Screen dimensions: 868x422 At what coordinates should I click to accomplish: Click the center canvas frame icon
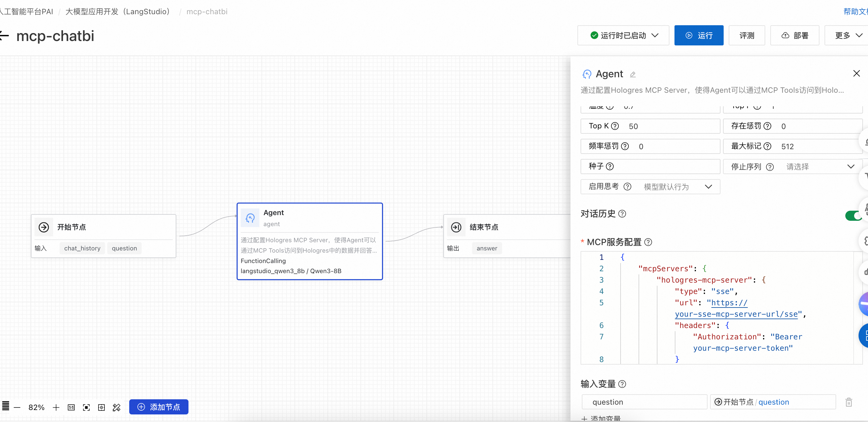pyautogui.click(x=101, y=407)
